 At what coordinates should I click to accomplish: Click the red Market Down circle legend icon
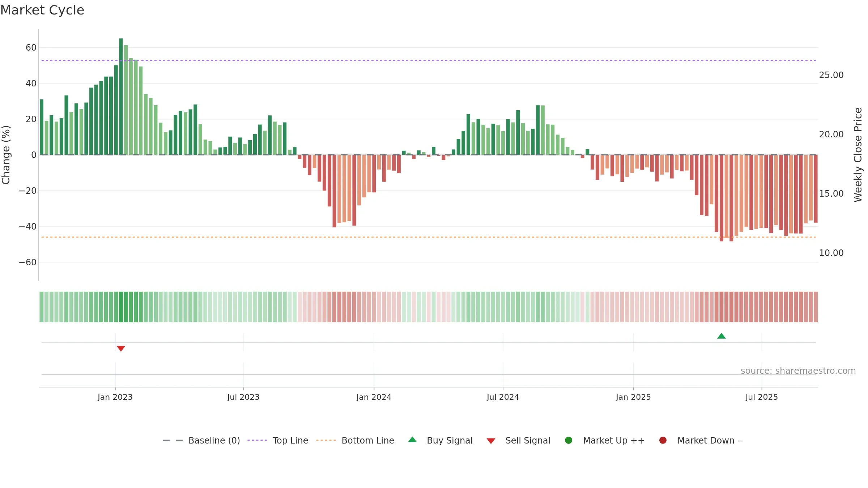point(663,440)
